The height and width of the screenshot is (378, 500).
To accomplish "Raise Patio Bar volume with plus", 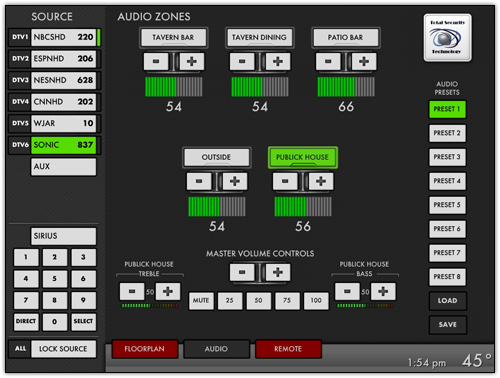I will [364, 61].
